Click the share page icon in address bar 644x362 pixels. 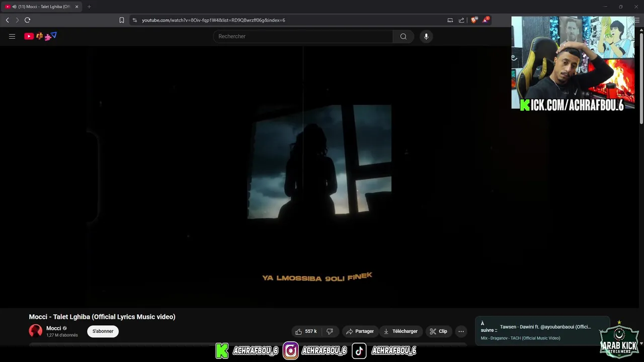461,20
